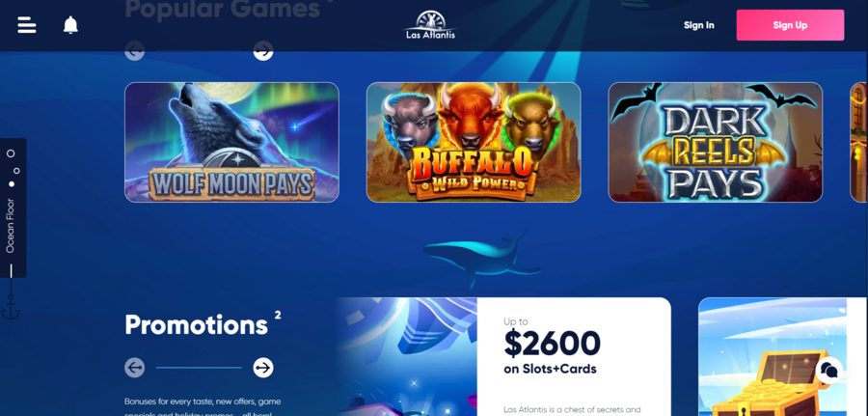Click the anchor icon in sidebar
Image resolution: width=868 pixels, height=416 pixels.
coord(11,307)
